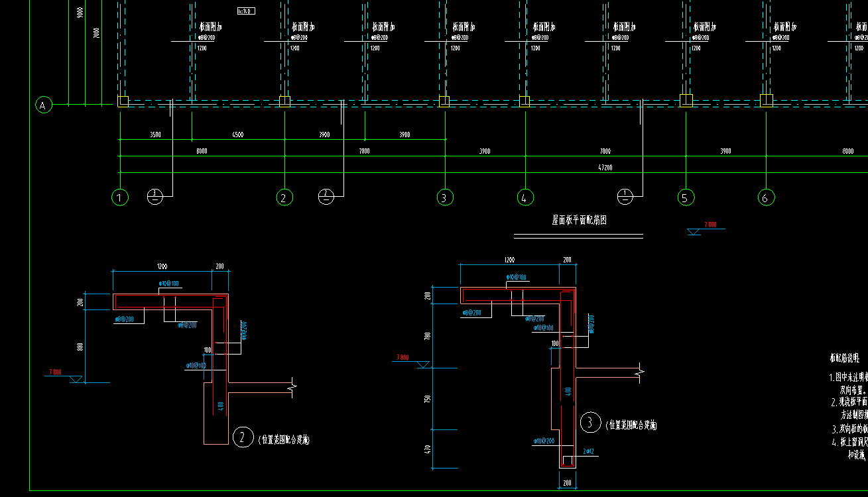Viewport: 868px width, 497px height.
Task: Pick section mark 2 between axes 2 and 3
Action: point(326,196)
